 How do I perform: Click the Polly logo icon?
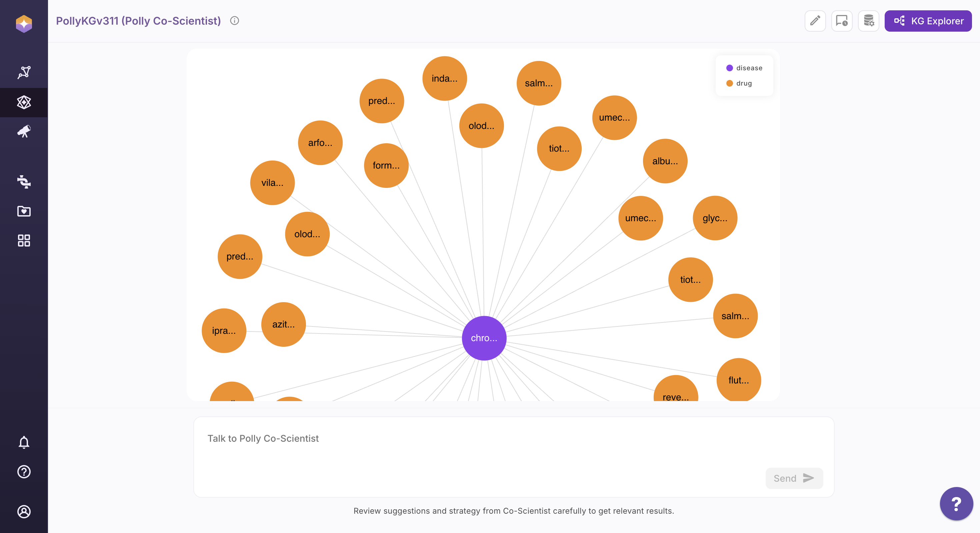pyautogui.click(x=24, y=24)
